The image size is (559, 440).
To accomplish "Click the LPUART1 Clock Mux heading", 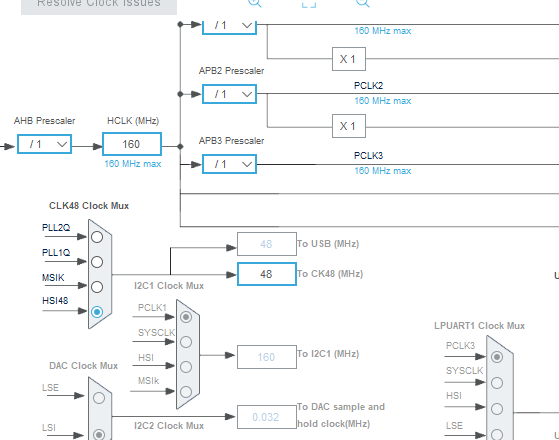I will 479,326.
